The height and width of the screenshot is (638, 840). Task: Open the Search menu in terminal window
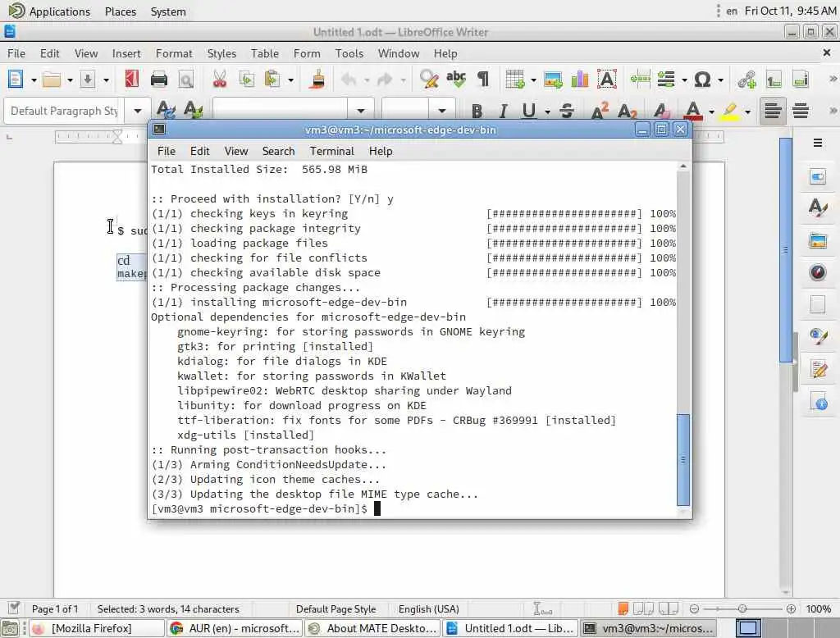[x=278, y=151]
